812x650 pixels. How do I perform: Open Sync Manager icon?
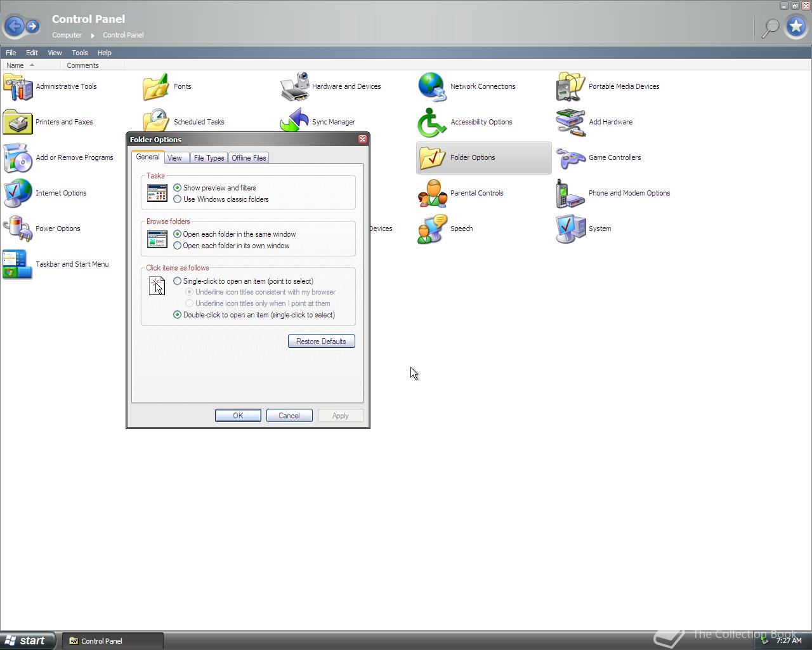tap(294, 120)
